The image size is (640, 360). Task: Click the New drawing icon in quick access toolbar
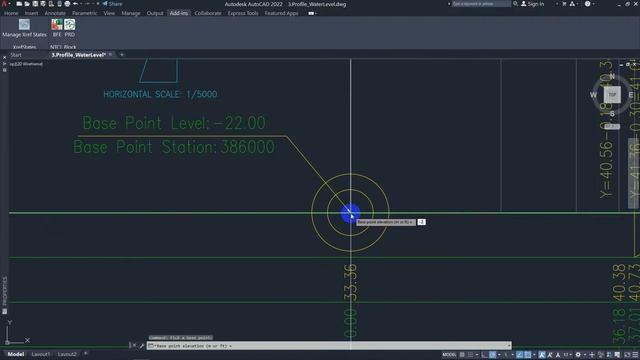click(19, 4)
